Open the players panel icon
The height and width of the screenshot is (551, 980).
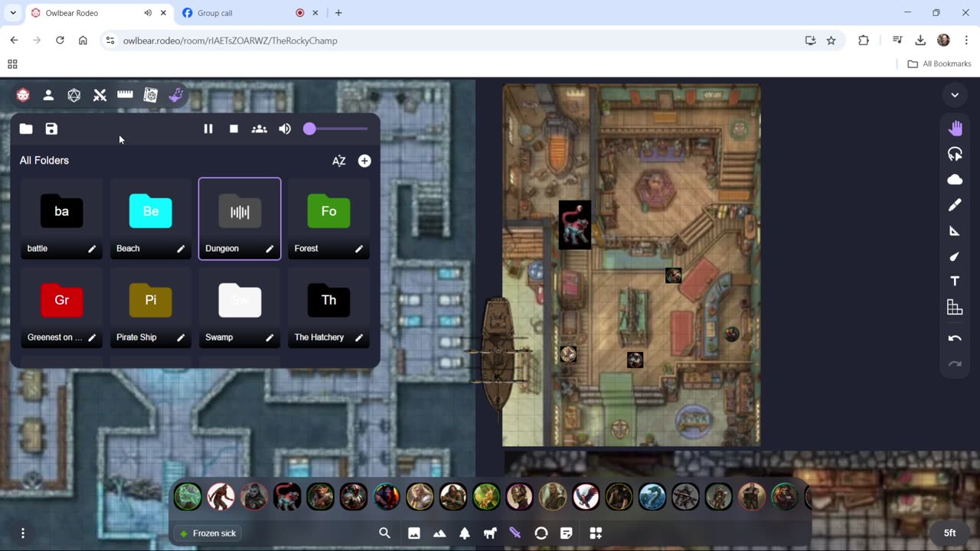[x=48, y=95]
